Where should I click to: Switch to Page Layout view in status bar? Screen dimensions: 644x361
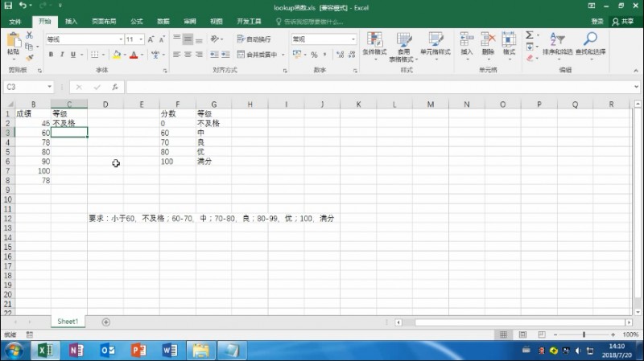(522, 334)
